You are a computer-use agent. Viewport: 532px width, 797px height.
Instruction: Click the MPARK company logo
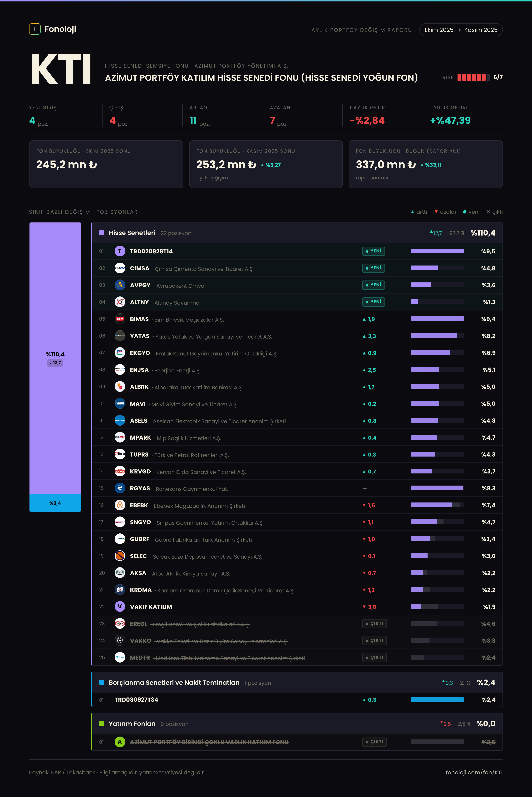[x=120, y=437]
